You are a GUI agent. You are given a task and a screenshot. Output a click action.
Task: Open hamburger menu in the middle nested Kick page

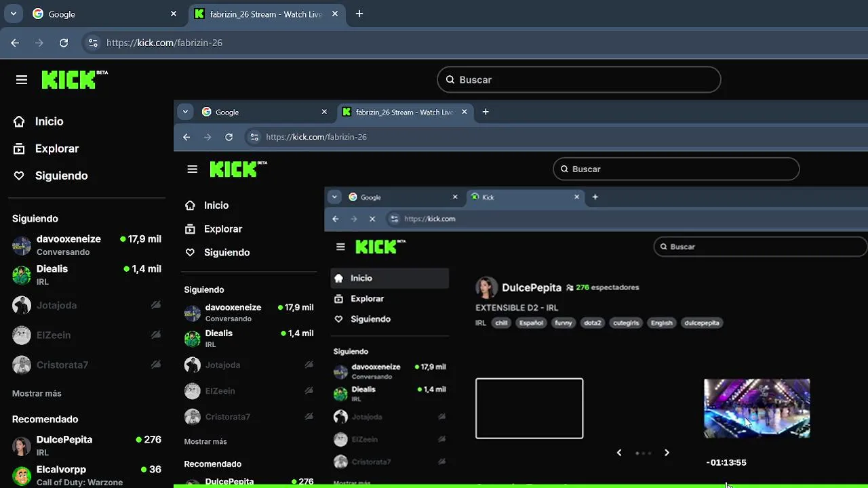[x=193, y=169]
